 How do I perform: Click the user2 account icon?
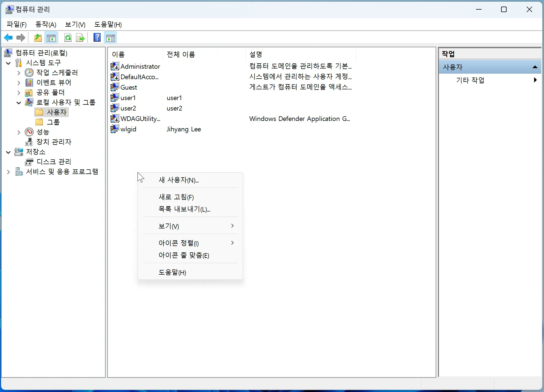tap(115, 108)
